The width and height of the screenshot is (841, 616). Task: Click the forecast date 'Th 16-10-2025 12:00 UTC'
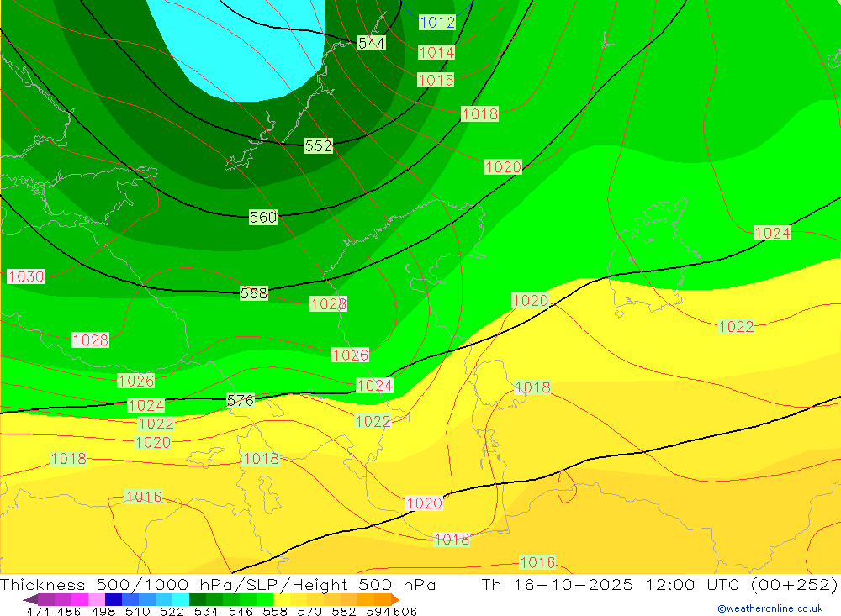tap(612, 584)
